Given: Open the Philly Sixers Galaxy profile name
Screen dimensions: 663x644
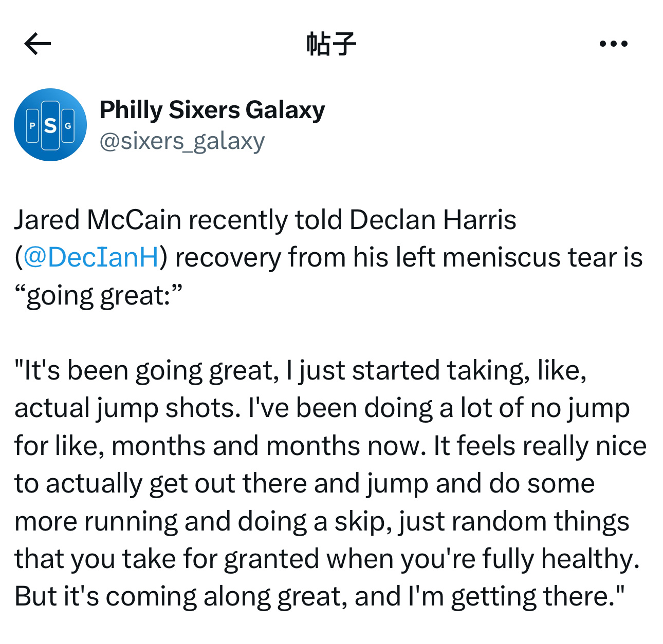Looking at the screenshot, I should click(x=212, y=109).
